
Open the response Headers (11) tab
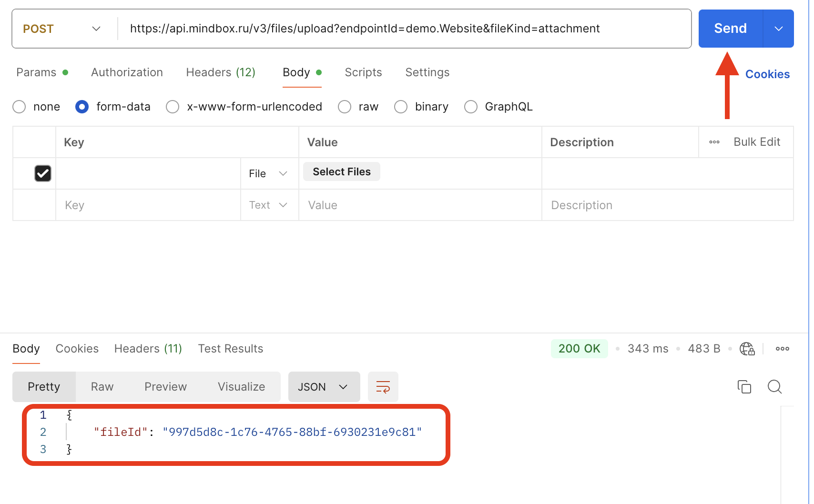tap(148, 349)
